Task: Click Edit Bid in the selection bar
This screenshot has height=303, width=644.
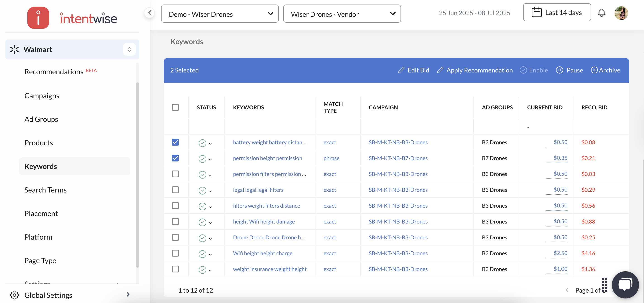Action: click(x=413, y=70)
